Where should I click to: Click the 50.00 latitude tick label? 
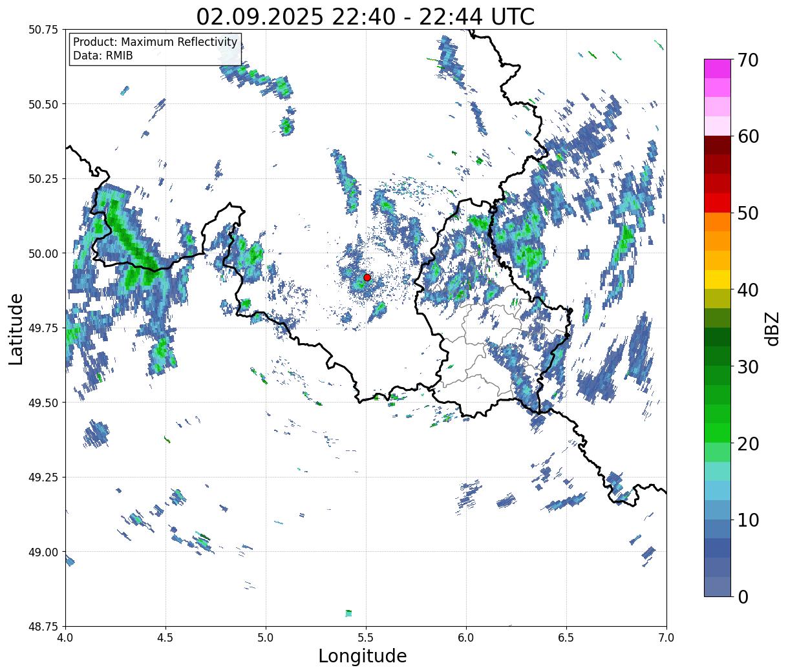pos(43,253)
